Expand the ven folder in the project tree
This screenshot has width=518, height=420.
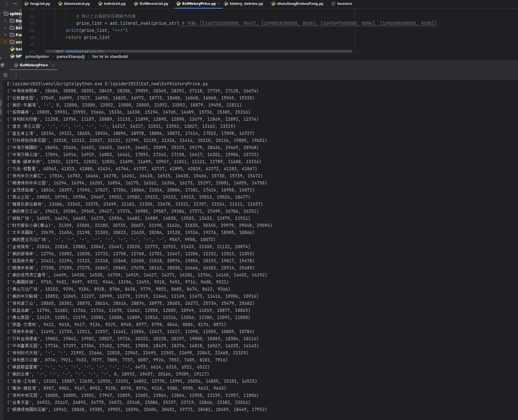click(5, 42)
